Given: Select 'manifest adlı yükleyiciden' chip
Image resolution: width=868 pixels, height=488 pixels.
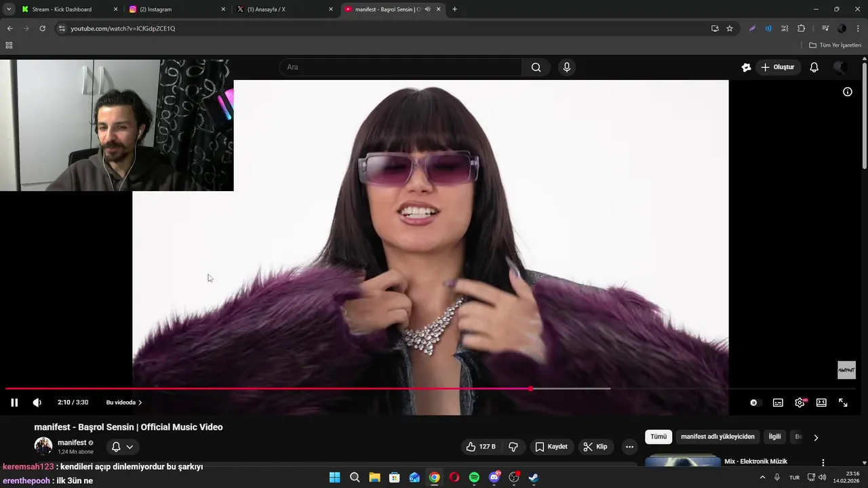Looking at the screenshot, I should 717,437.
